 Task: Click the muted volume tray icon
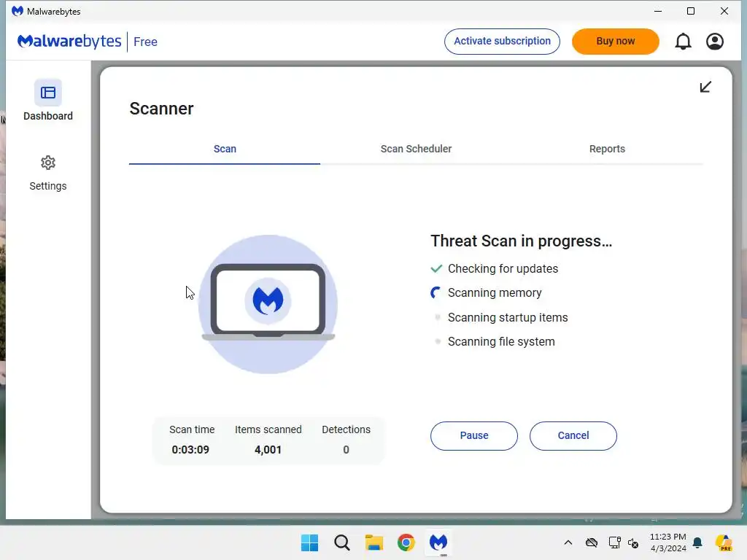[x=633, y=542]
